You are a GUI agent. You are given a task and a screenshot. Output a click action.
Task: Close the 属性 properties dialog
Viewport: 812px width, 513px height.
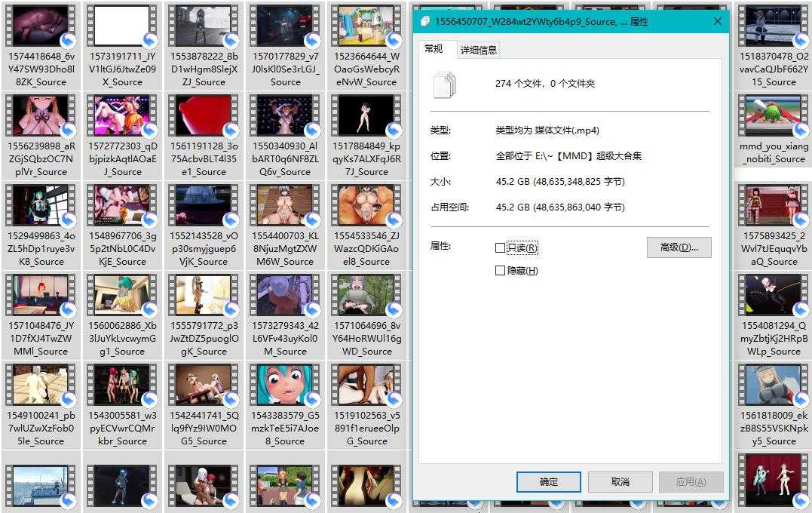(x=717, y=21)
